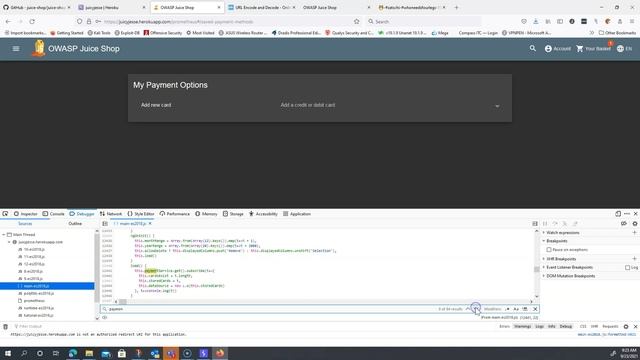Click the debugger search input field
Screen dimensions: 640x360
[269, 309]
